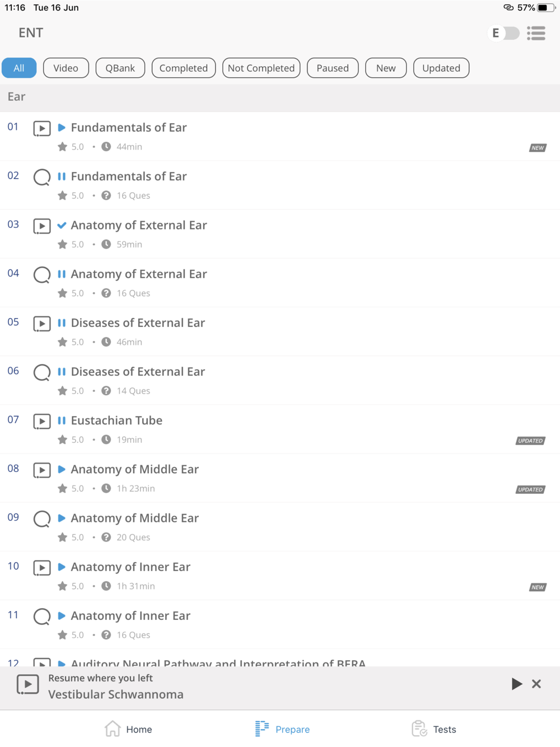The width and height of the screenshot is (560, 747).
Task: Tap pause icon on Eustachian Tube
Action: click(62, 421)
